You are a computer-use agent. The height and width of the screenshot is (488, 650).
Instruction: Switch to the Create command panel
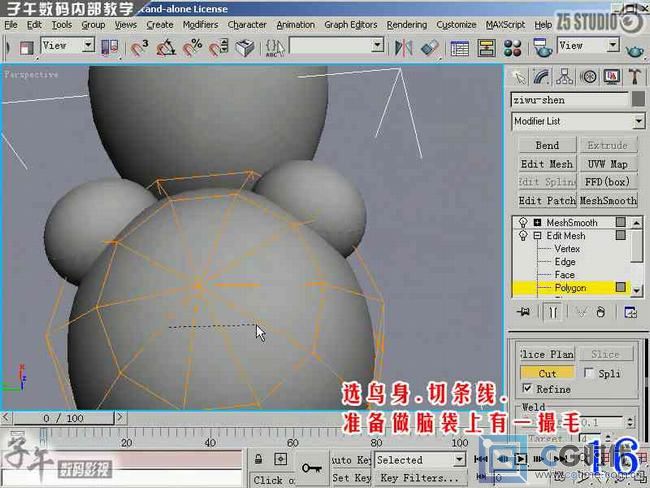point(519,77)
